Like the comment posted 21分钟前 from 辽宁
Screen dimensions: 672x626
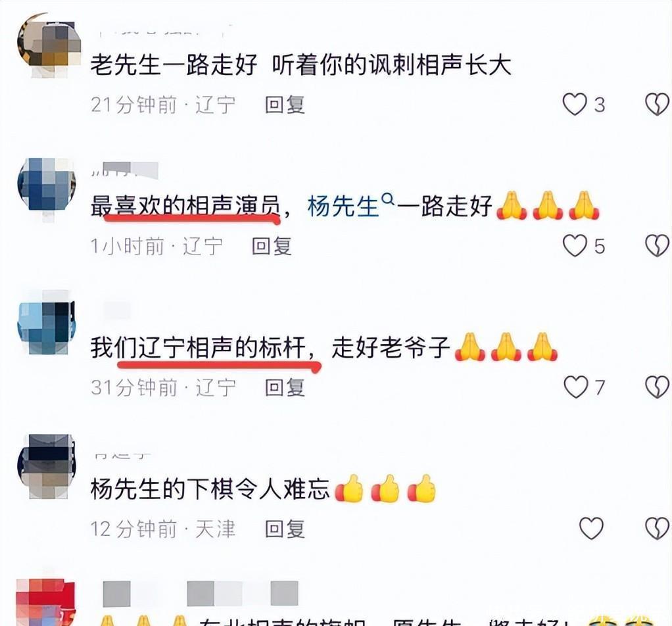click(x=574, y=105)
